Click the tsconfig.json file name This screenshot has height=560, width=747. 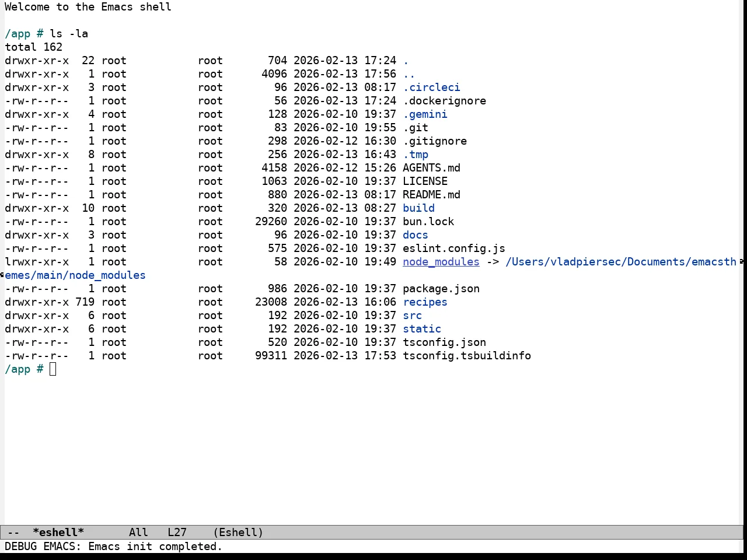coord(444,342)
